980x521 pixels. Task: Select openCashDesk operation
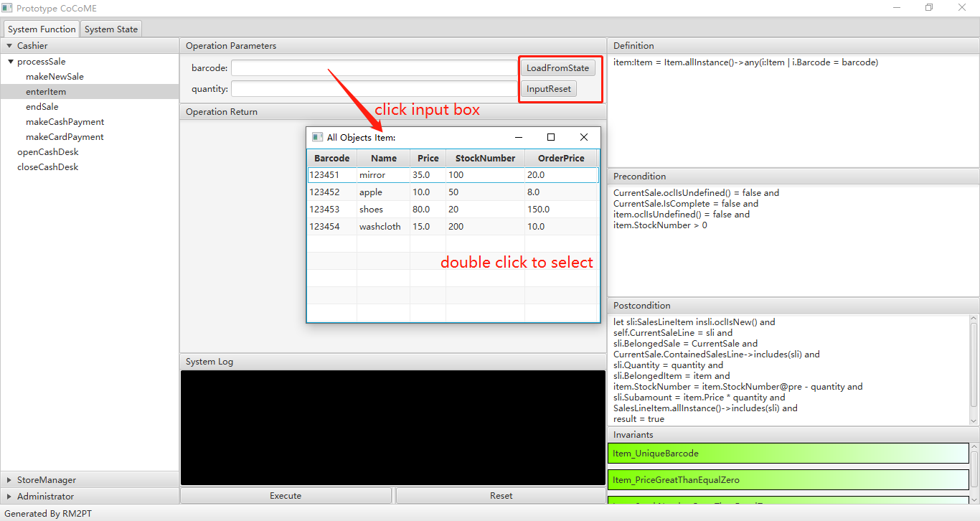47,151
